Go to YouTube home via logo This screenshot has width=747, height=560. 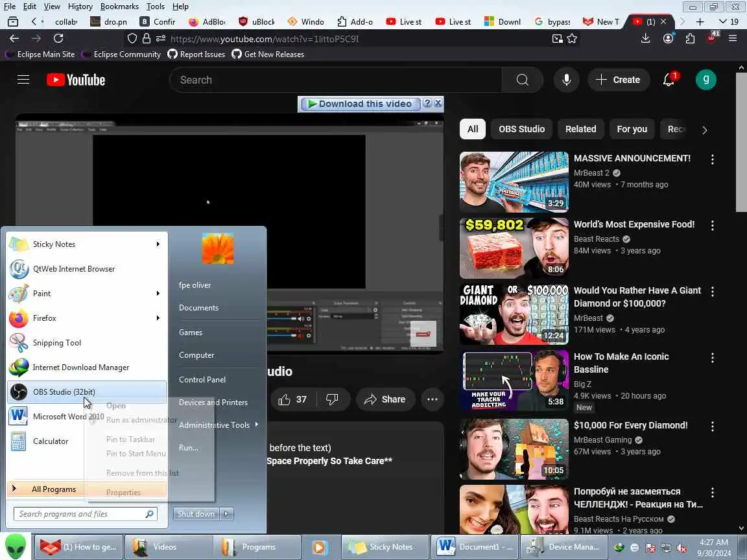[76, 80]
